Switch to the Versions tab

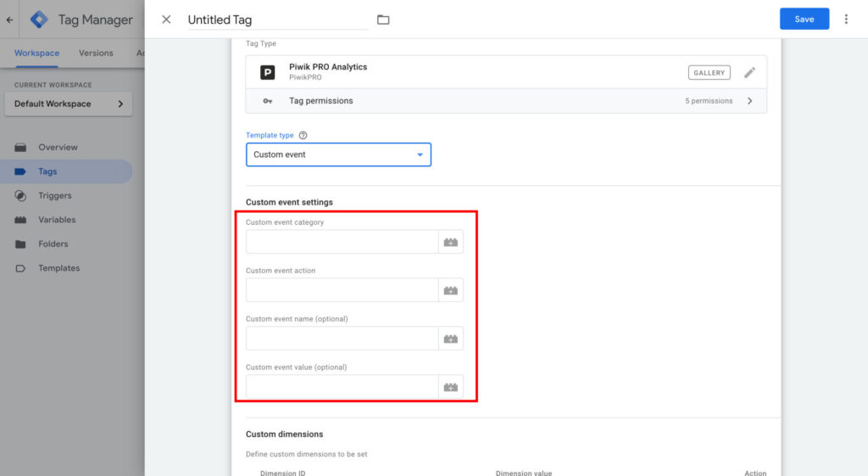96,53
